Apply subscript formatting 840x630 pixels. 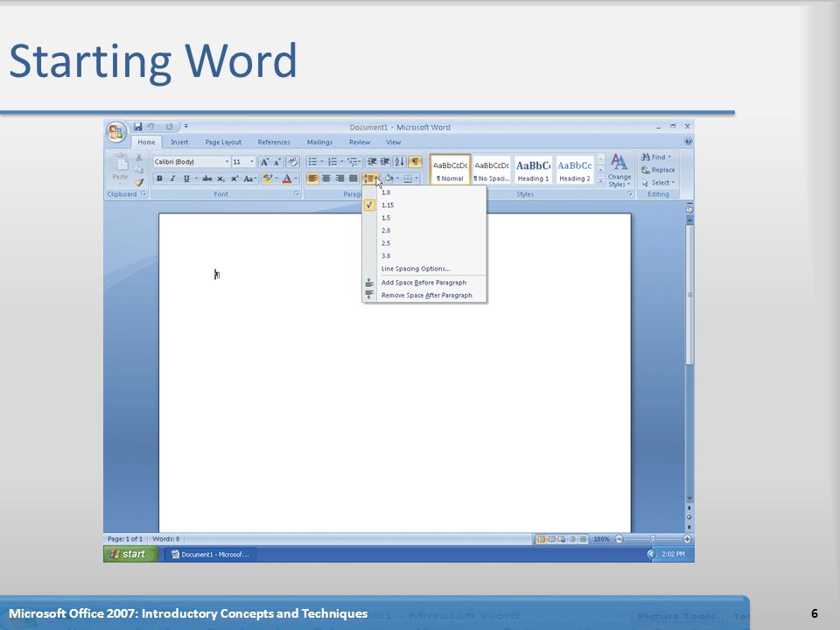220,178
